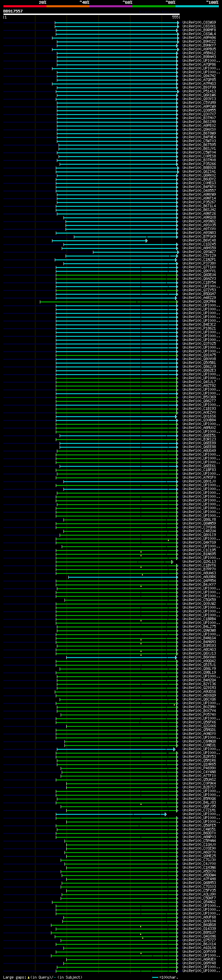222x980 pixels.
Task: Click UniRef100_B6UDY2 label
Action: click(x=199, y=179)
